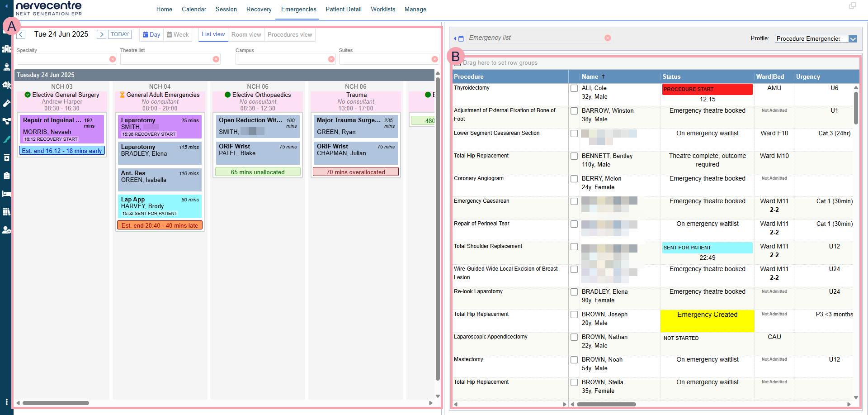Tick the checkbox for ALI, Cole
This screenshot has height=415, width=868.
(574, 89)
